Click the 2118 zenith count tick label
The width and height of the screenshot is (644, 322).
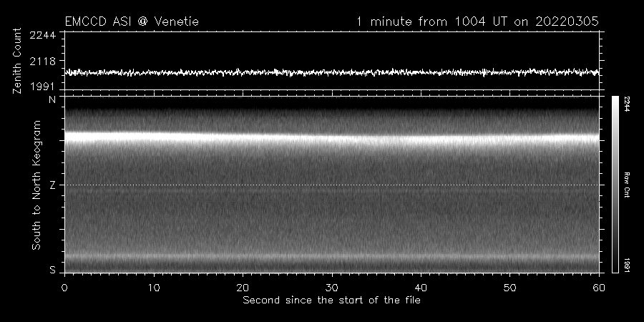42,62
